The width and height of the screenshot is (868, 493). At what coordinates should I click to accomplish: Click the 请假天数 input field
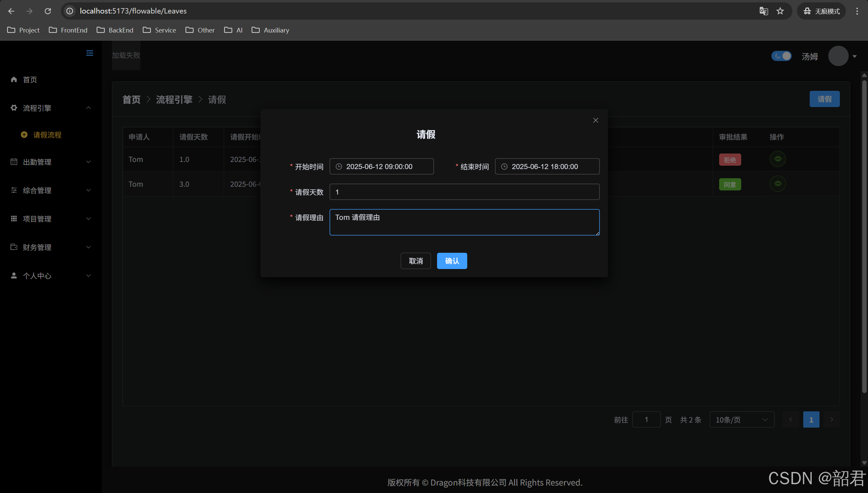pos(464,192)
